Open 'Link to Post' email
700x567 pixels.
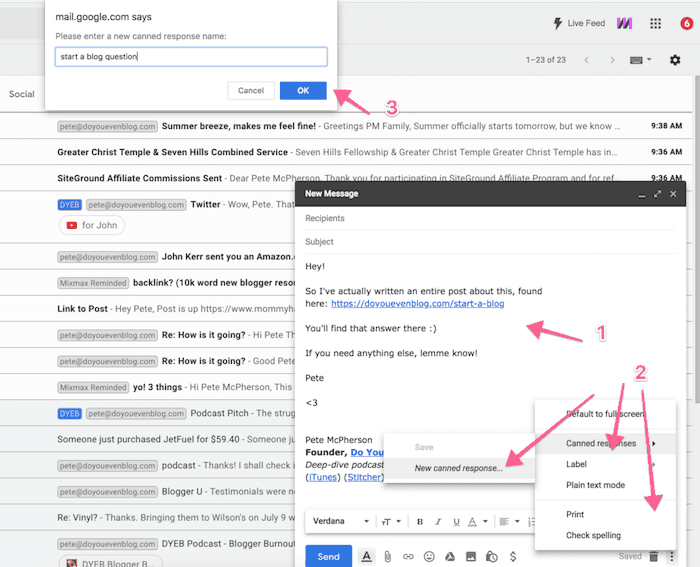point(147,309)
